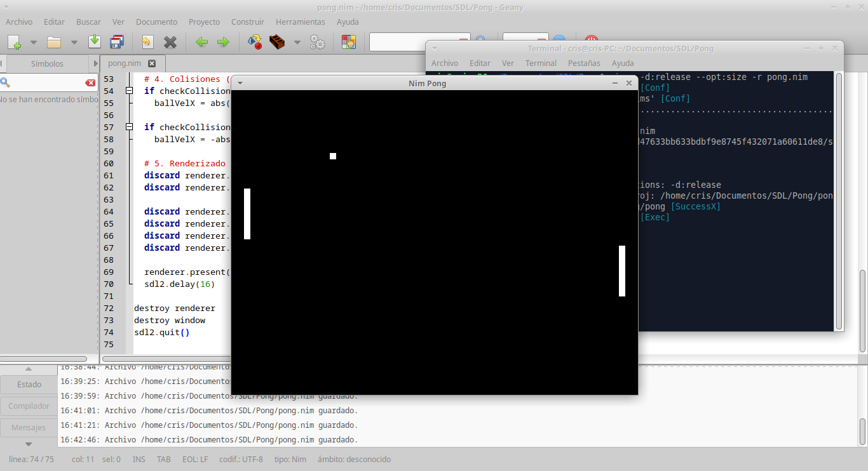The image size is (868, 471).
Task: Expand the recent files dropdown arrow
Action: 74,43
